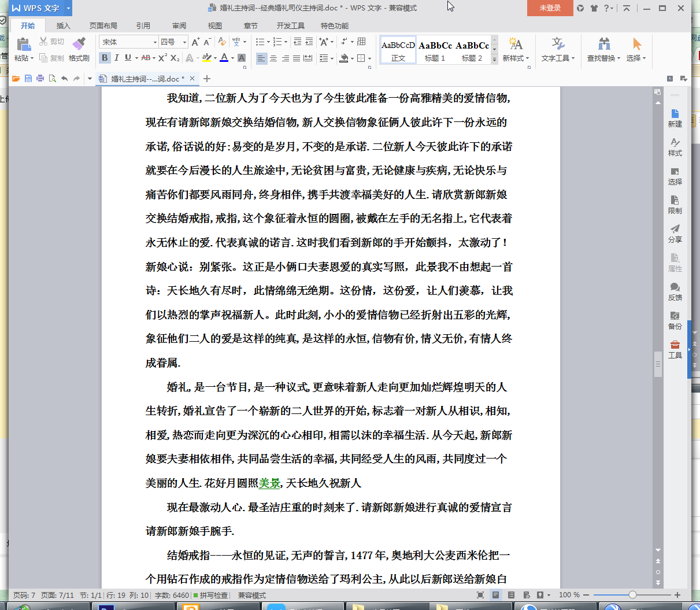This screenshot has width=700, height=610.
Task: Switch to 开发工具 tab
Action: pos(290,25)
